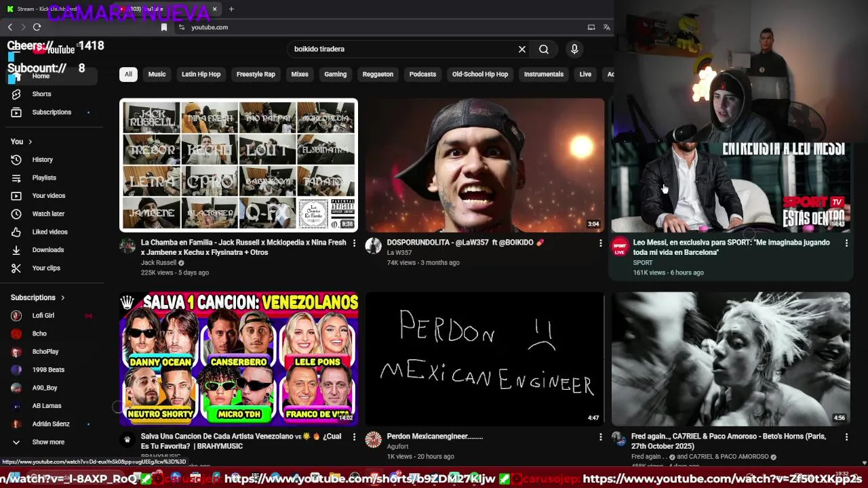Open Perdon Mexicanengineer video thumbnail
The width and height of the screenshot is (868, 488).
[485, 359]
